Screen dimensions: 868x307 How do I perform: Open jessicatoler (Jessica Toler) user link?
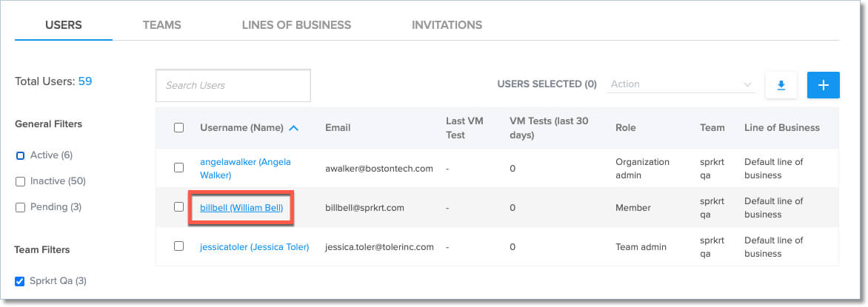click(x=254, y=246)
